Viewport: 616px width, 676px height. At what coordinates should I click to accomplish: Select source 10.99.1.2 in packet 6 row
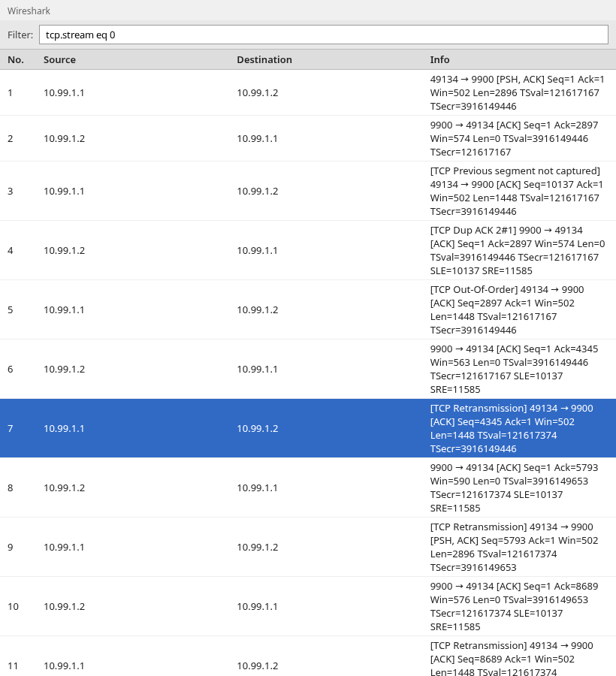click(x=65, y=369)
